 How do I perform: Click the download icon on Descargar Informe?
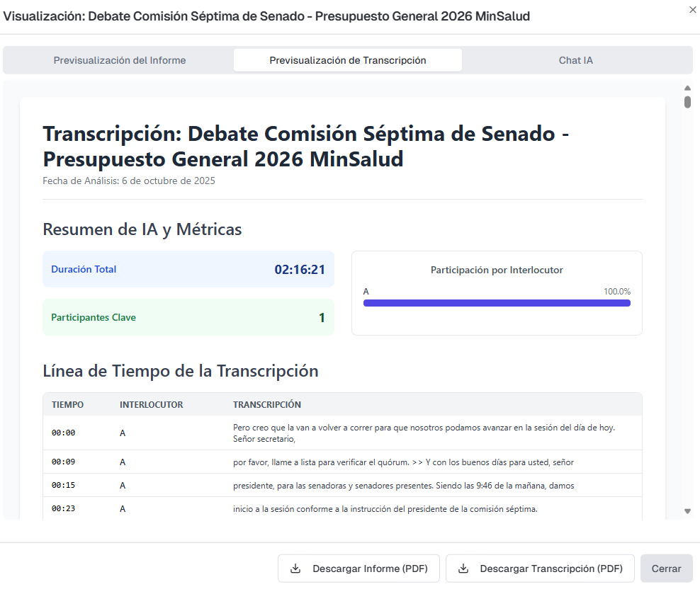296,568
